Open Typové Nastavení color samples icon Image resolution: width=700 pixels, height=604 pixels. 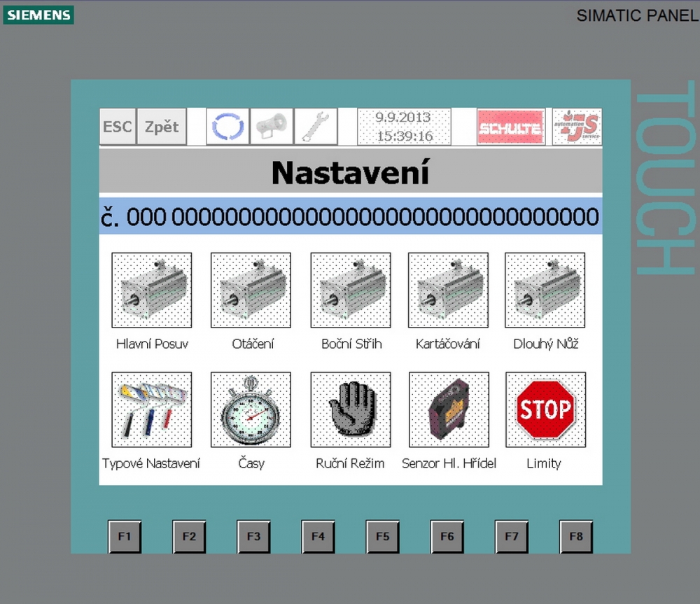(x=152, y=410)
